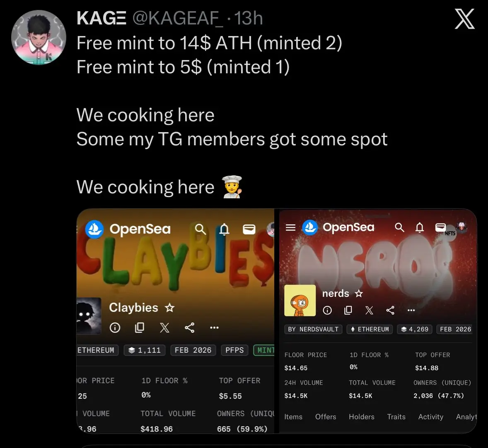Open notifications bell on nerds page
Viewport: 488px width, 448px height.
tap(420, 227)
